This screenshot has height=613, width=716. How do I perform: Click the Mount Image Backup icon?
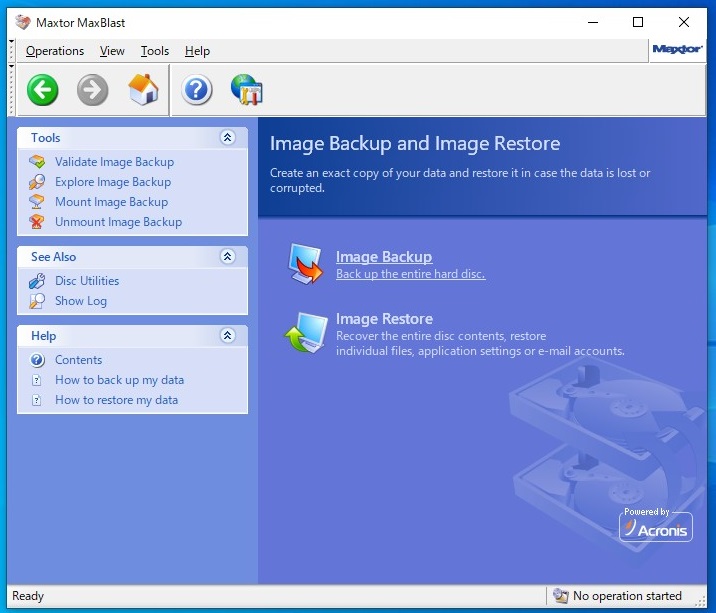click(37, 202)
